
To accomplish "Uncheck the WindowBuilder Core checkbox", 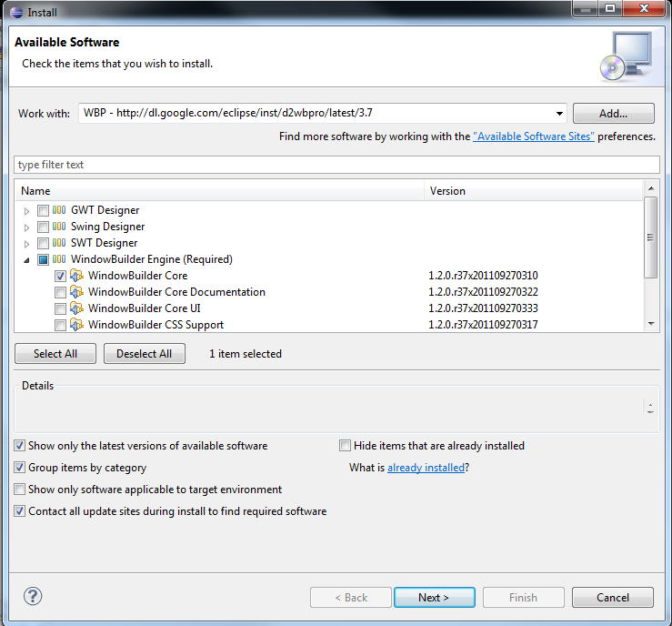I will click(x=60, y=276).
